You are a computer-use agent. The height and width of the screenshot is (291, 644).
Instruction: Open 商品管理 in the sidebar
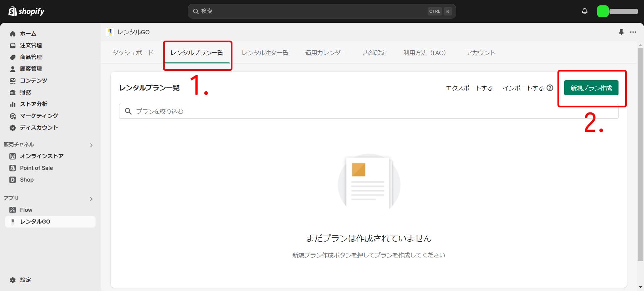31,57
